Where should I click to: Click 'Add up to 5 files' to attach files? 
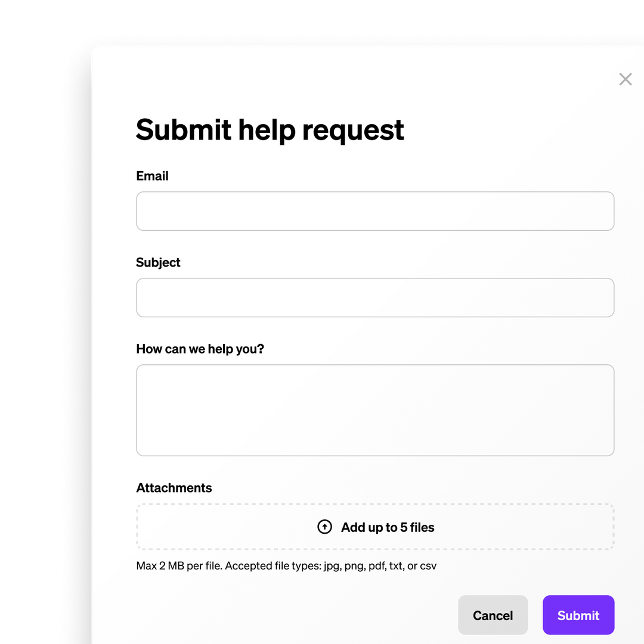point(388,527)
